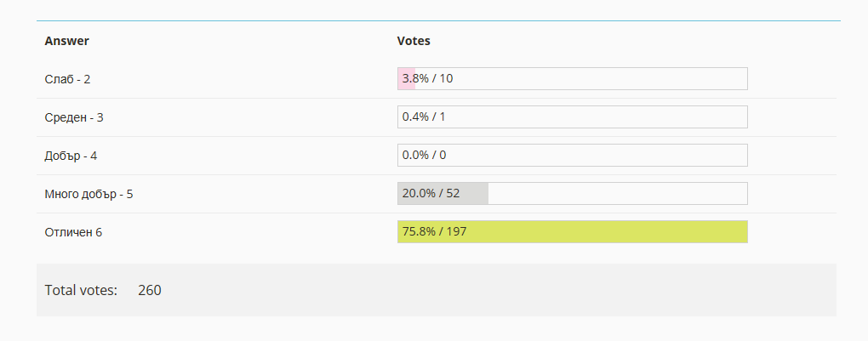Click the yellow 75.8% / 197 bar
Screen dimensions: 868x341
pos(573,231)
